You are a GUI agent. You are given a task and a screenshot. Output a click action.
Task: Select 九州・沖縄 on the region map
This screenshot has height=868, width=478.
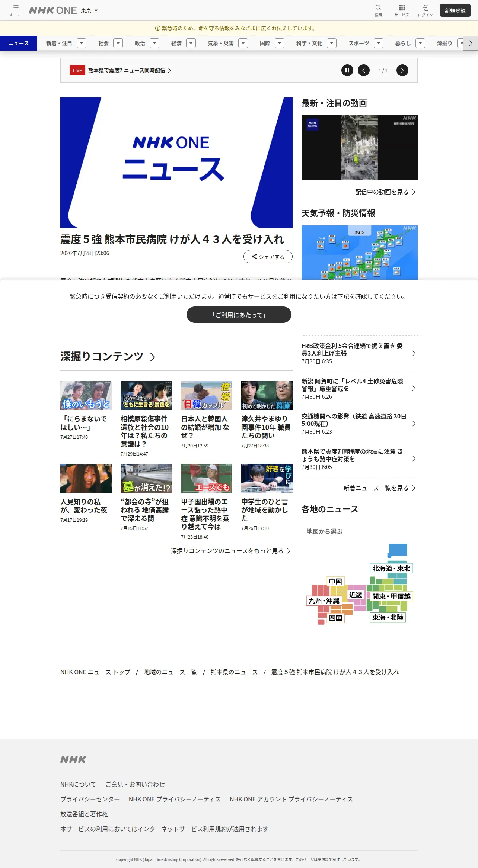pyautogui.click(x=324, y=601)
